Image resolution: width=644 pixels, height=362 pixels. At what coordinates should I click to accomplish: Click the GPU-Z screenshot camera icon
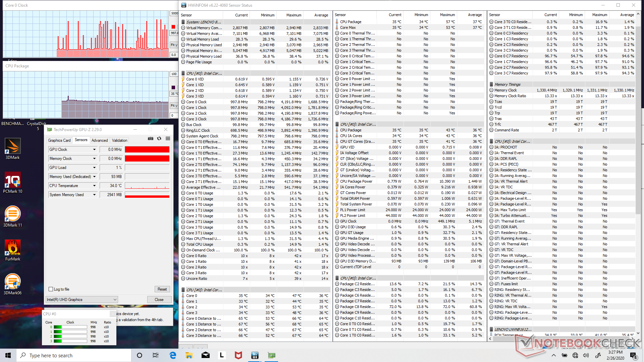point(151,138)
